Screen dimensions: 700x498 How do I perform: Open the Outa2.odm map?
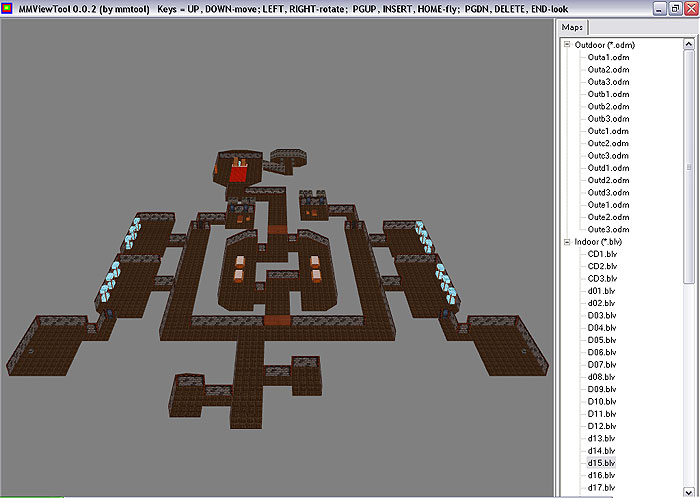(x=608, y=70)
